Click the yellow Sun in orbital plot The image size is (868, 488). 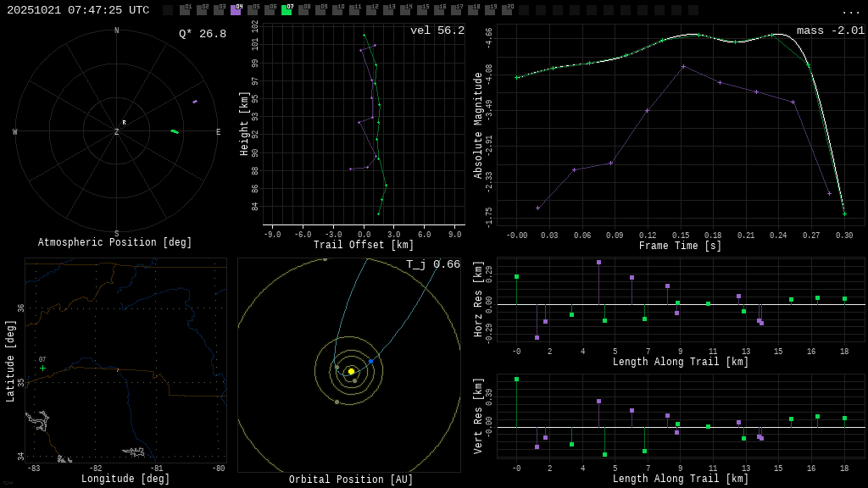351,371
